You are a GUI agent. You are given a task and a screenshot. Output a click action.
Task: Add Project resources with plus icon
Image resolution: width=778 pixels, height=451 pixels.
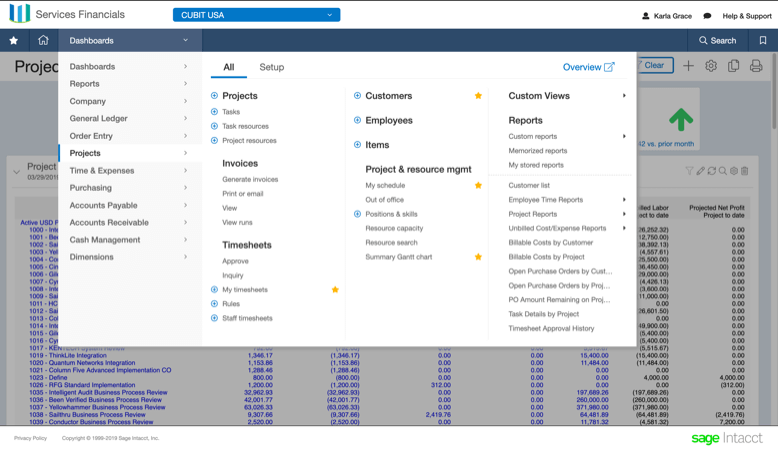[x=214, y=140]
